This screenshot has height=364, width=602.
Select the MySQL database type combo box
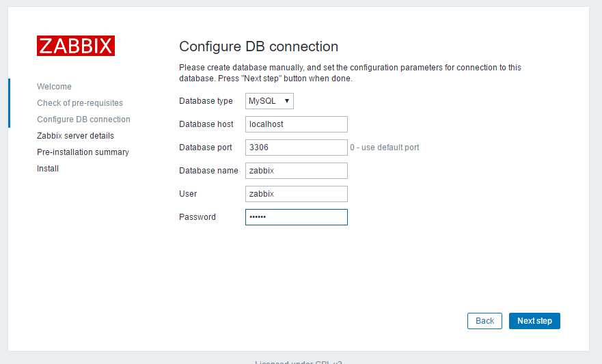point(269,101)
